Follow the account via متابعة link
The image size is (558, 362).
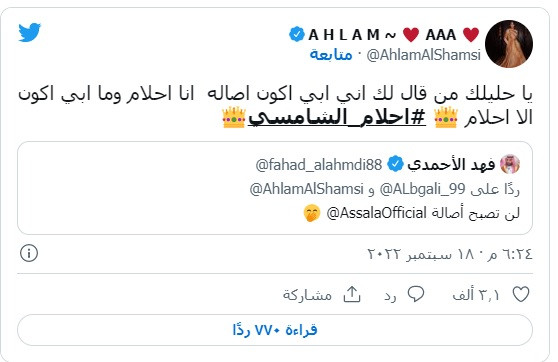pos(331,54)
